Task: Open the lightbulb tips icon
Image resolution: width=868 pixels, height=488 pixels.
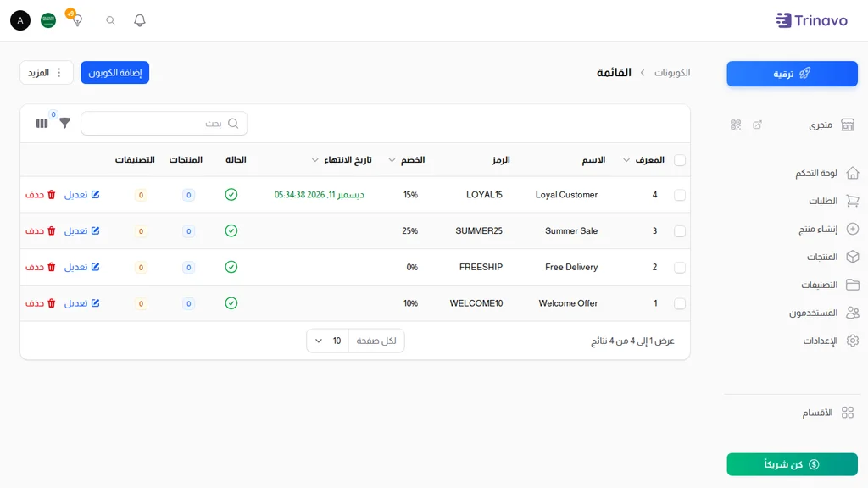Action: (77, 20)
